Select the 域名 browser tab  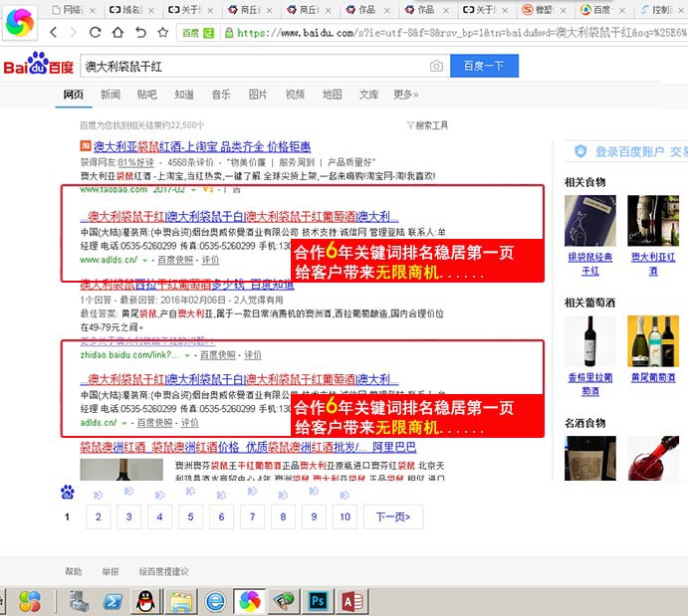pyautogui.click(x=131, y=10)
